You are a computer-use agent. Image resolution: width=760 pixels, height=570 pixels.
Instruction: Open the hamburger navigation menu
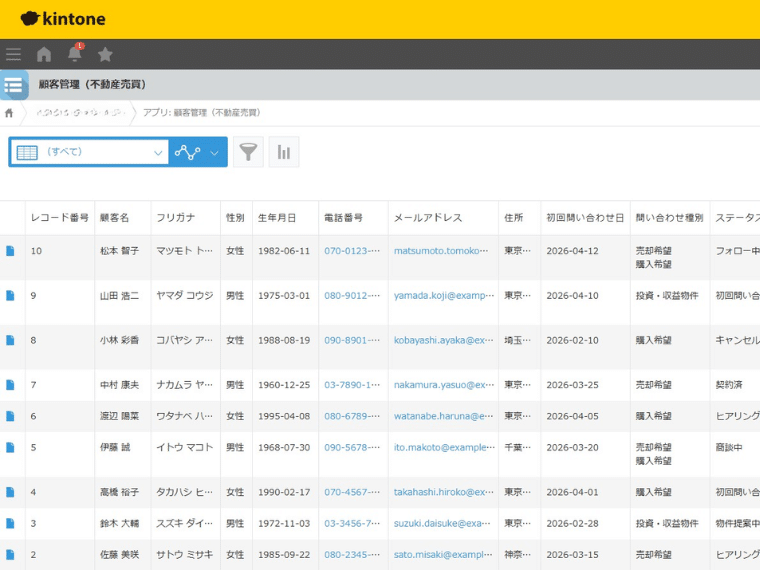point(13,54)
